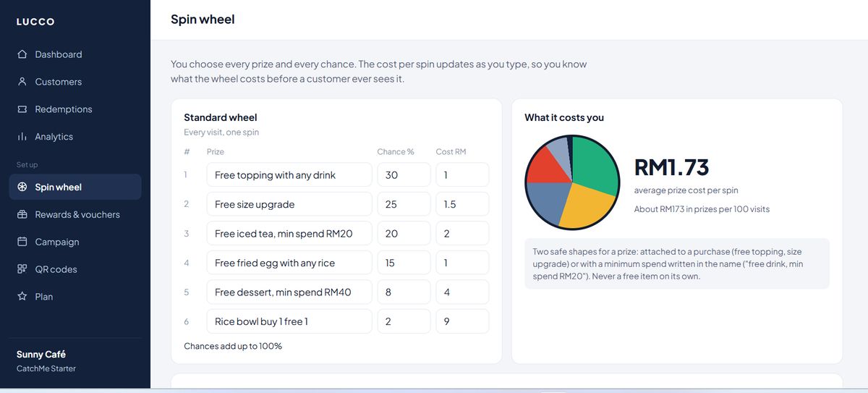Click the RM1.73 average cost value

[671, 167]
